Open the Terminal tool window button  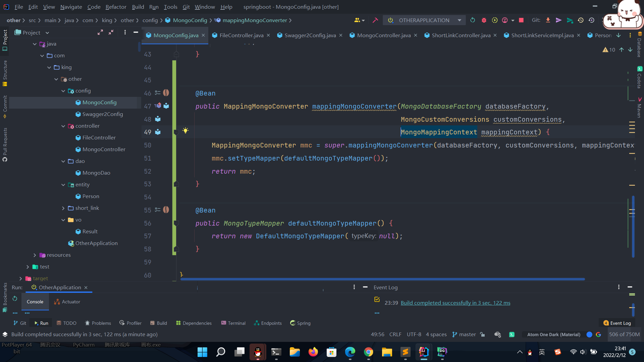pyautogui.click(x=233, y=323)
